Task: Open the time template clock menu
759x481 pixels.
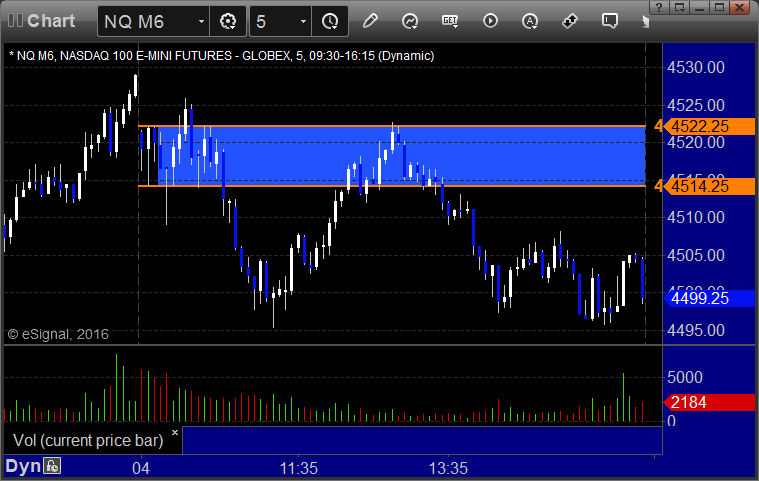Action: click(330, 21)
